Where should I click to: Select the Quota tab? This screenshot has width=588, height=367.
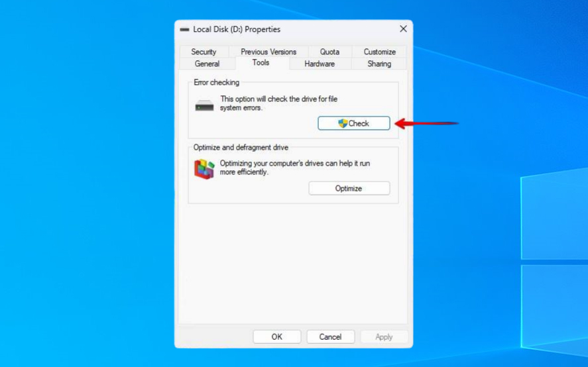[329, 52]
